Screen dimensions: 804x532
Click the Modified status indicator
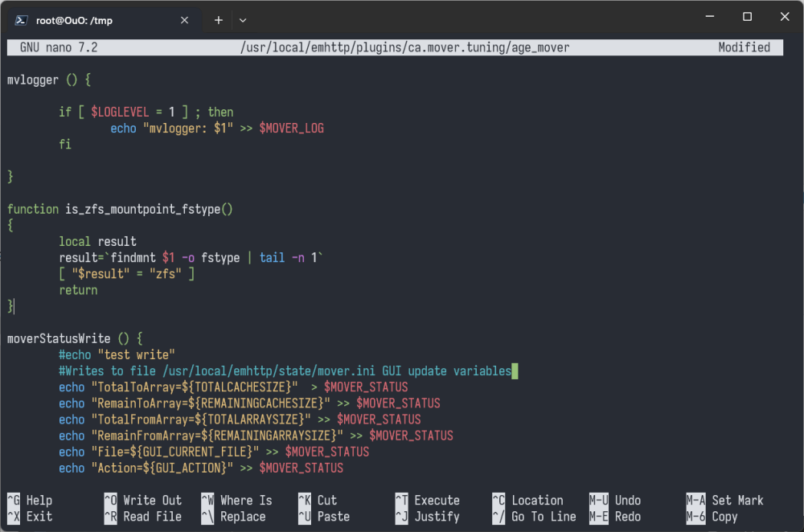(744, 47)
